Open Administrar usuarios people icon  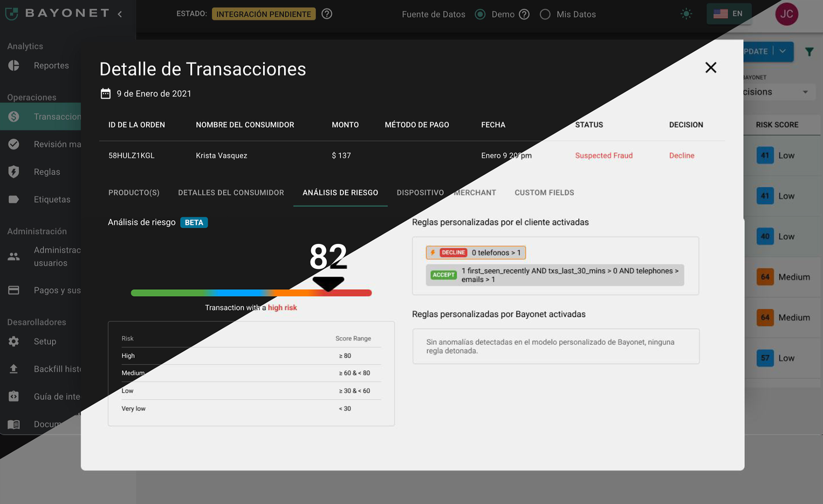(x=14, y=256)
